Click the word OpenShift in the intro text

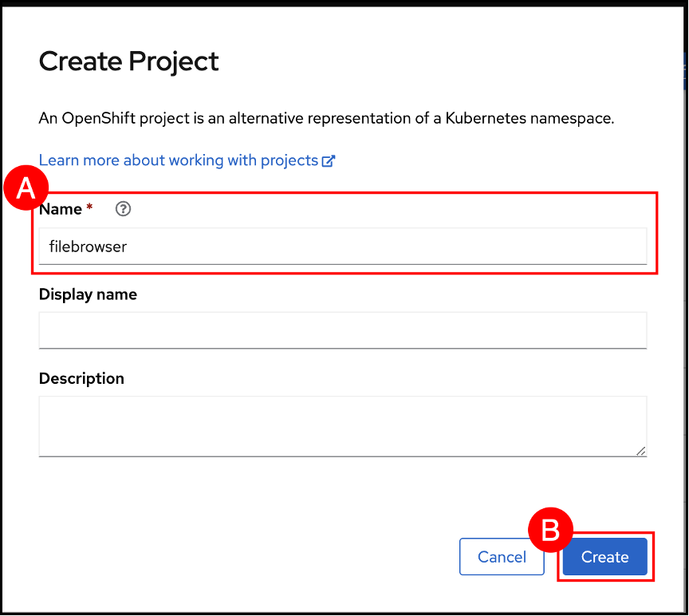point(93,119)
